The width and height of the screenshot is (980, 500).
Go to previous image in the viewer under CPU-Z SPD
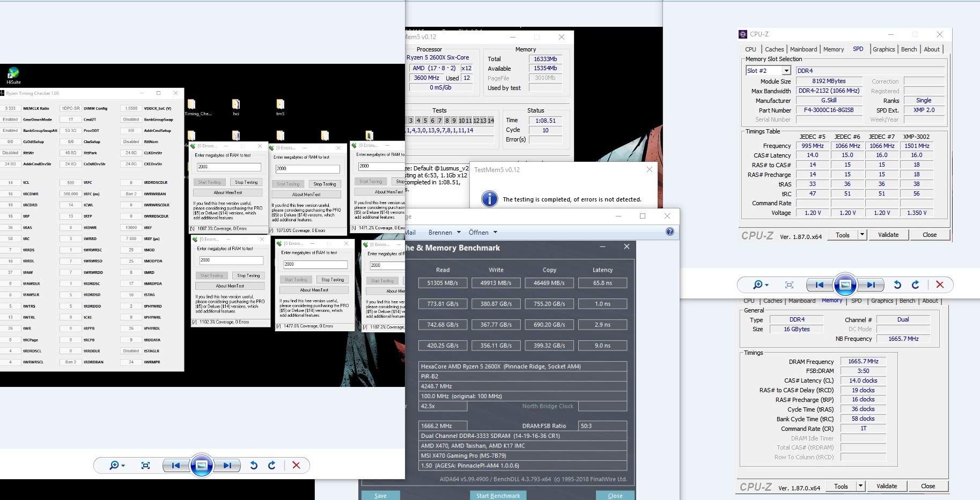[819, 285]
